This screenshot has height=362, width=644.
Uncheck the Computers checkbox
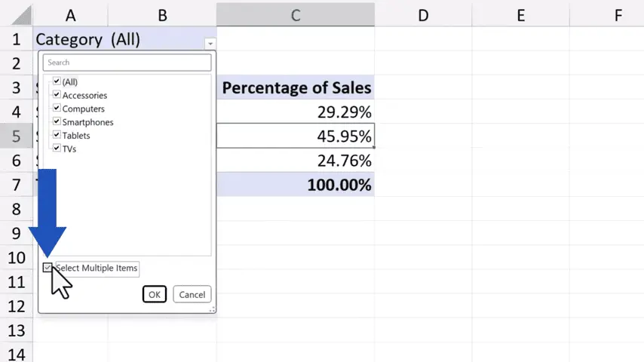(57, 109)
